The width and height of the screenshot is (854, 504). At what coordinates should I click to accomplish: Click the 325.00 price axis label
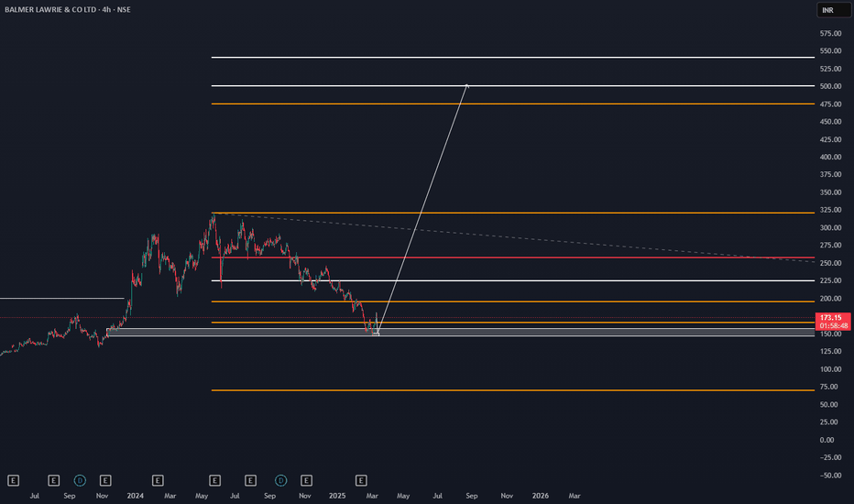coord(830,210)
